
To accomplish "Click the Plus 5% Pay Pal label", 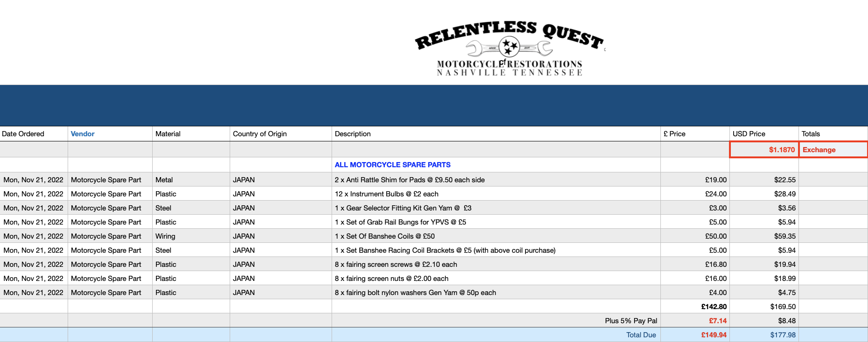I will point(631,321).
